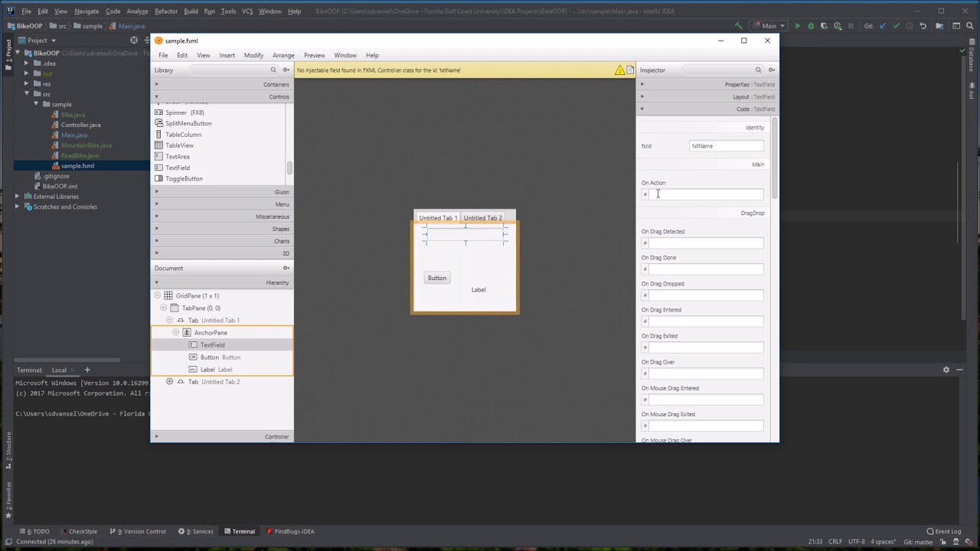Expand the Layout : TextField inspector section
The height and width of the screenshot is (551, 980).
[707, 96]
